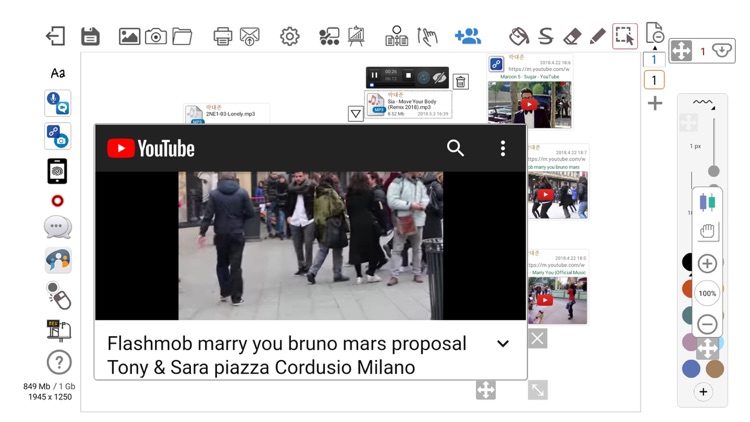The width and height of the screenshot is (750, 422).
Task: Open the link and camera capture tool
Action: point(58,136)
